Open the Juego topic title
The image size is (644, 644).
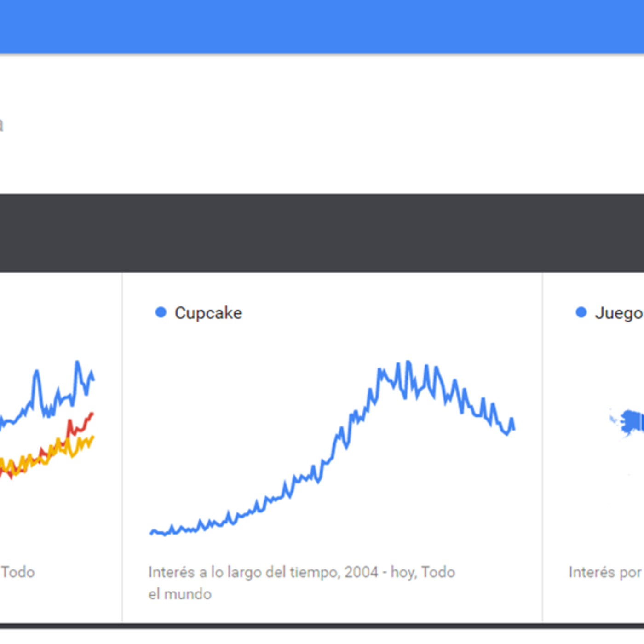pos(618,313)
